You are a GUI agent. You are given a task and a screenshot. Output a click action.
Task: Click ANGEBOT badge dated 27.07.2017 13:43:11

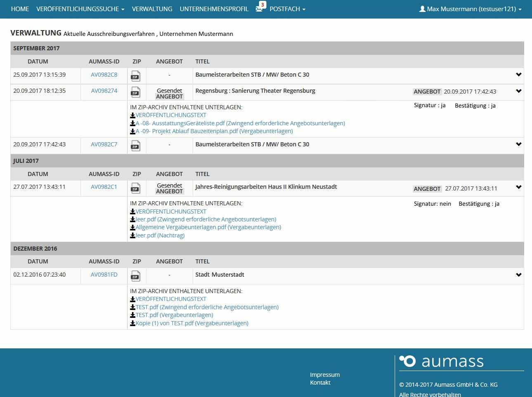[x=427, y=188]
